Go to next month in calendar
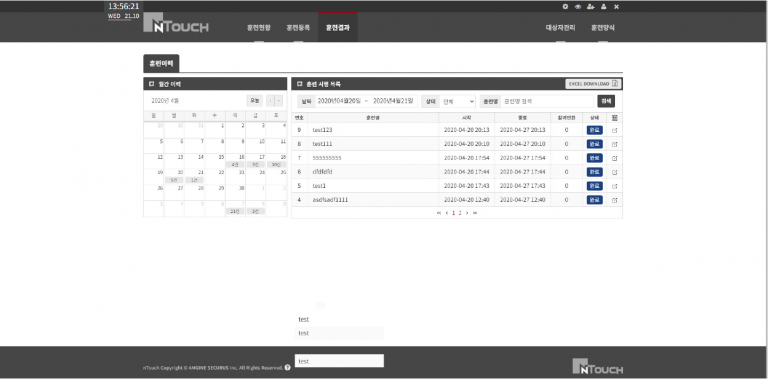Screen dimensions: 768x379 [x=279, y=101]
